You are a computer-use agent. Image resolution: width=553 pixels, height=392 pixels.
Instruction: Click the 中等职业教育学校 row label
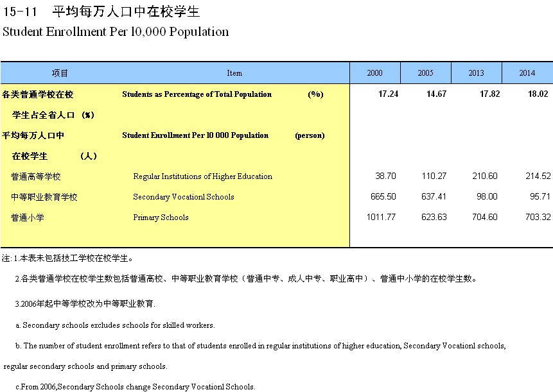(x=44, y=197)
